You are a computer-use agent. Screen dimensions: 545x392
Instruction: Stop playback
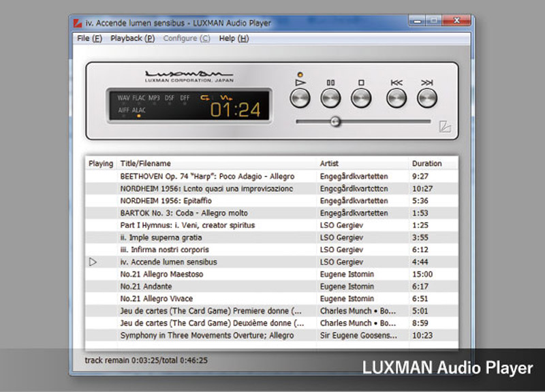point(362,97)
